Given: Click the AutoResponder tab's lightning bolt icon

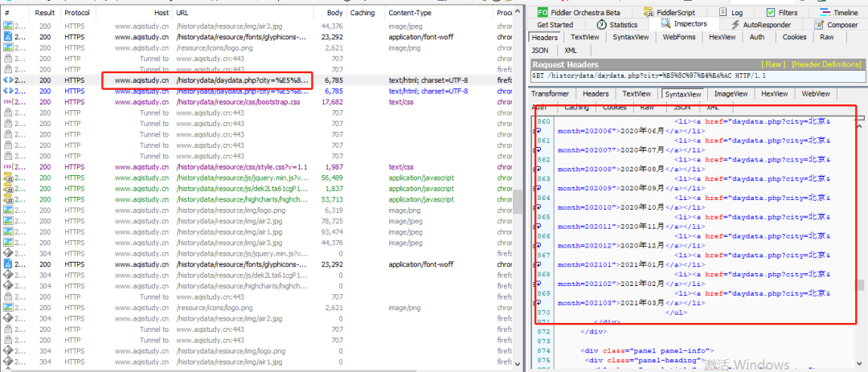Looking at the screenshot, I should (x=735, y=24).
